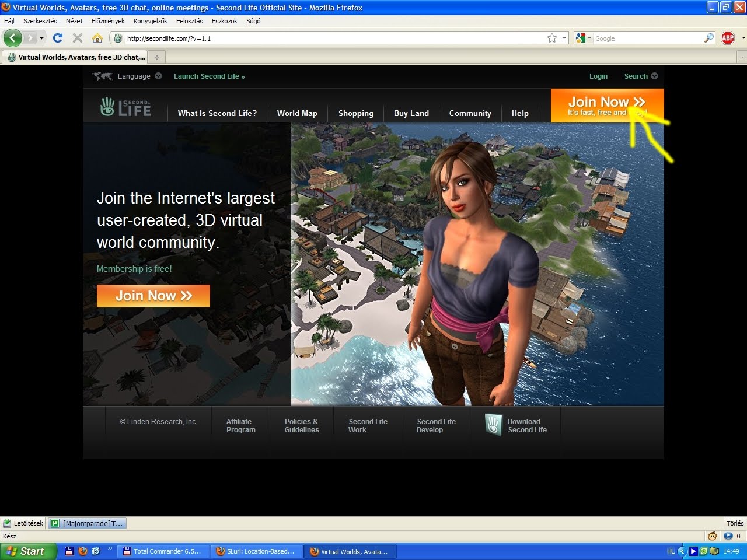747x560 pixels.
Task: Expand the Search dropdown arrow
Action: 654,76
